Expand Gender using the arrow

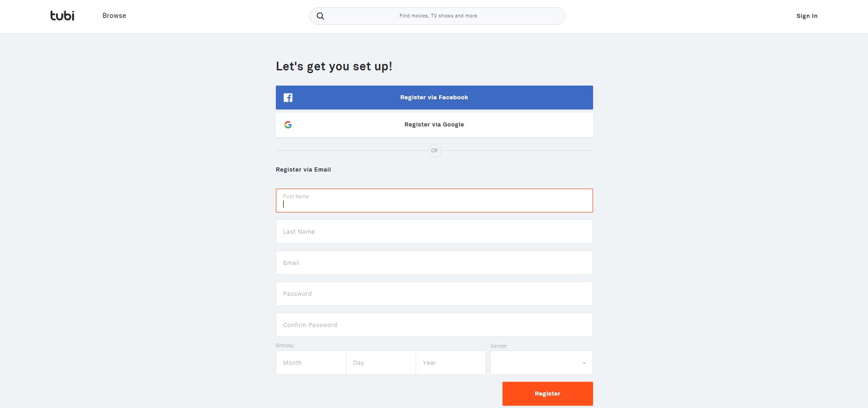(584, 363)
